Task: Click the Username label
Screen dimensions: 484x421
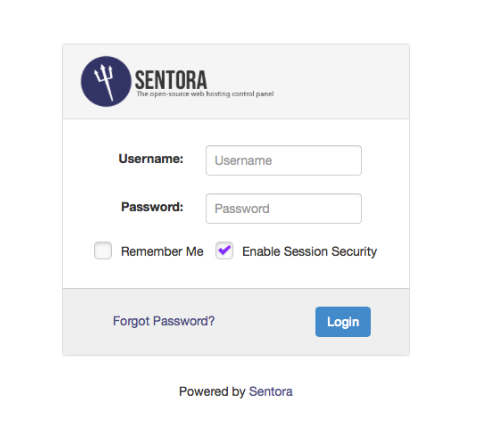Action: coord(151,159)
